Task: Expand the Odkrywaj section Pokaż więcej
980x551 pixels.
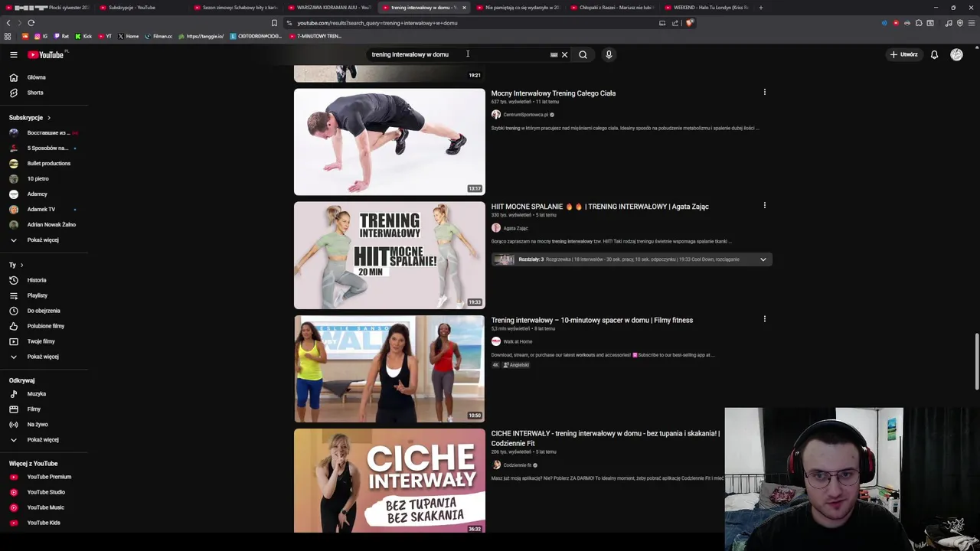Action: tap(44, 439)
